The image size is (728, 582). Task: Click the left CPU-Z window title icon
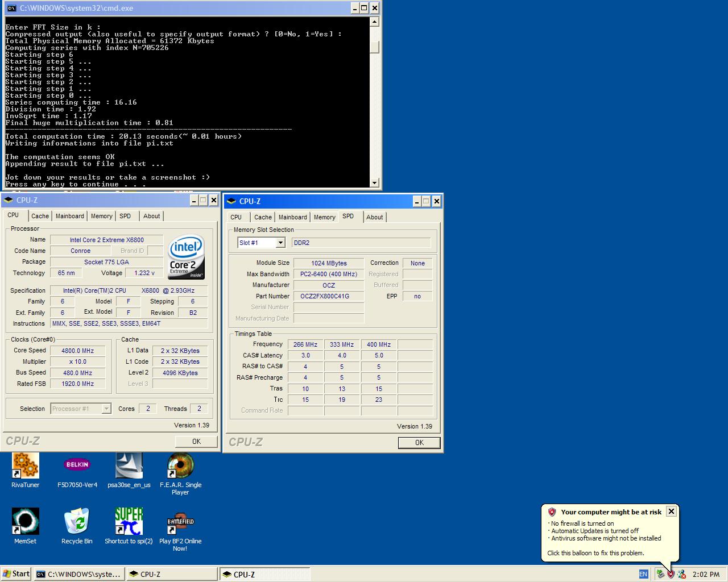(9, 200)
